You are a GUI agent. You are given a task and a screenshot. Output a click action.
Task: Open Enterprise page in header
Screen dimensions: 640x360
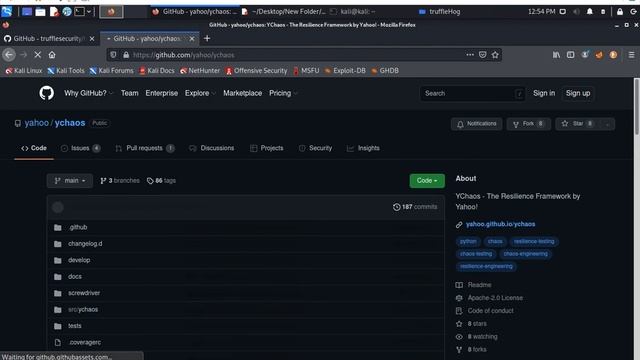tap(162, 93)
